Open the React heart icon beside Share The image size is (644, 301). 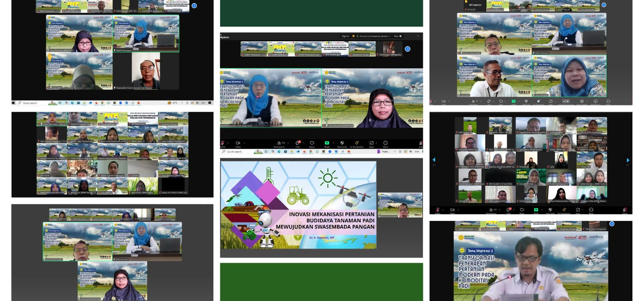tap(312, 144)
